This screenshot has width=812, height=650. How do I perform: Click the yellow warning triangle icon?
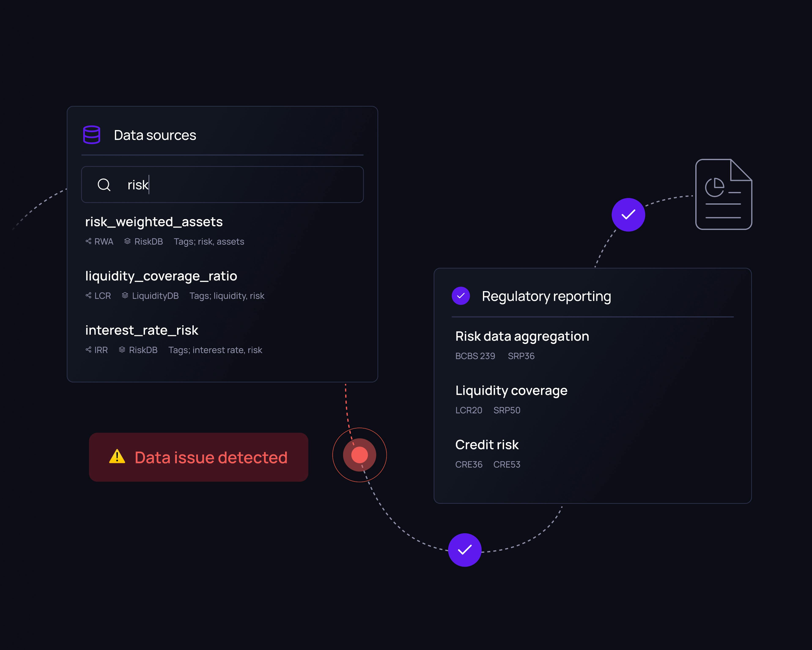(x=117, y=457)
